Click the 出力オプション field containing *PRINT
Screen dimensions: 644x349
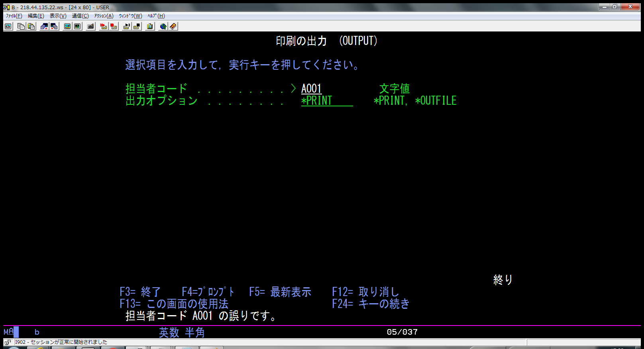tap(326, 101)
